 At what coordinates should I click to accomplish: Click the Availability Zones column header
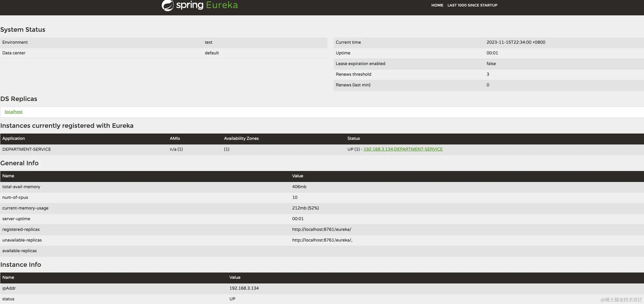tap(241, 138)
